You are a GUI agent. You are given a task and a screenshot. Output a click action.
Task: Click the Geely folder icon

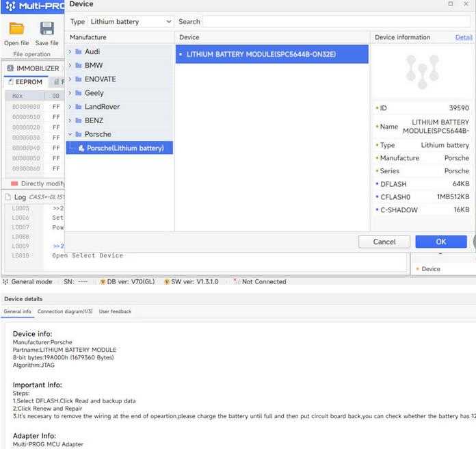tap(79, 92)
